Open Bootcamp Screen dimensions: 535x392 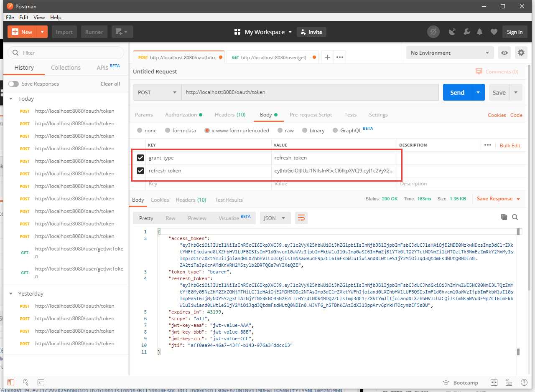coord(460,382)
